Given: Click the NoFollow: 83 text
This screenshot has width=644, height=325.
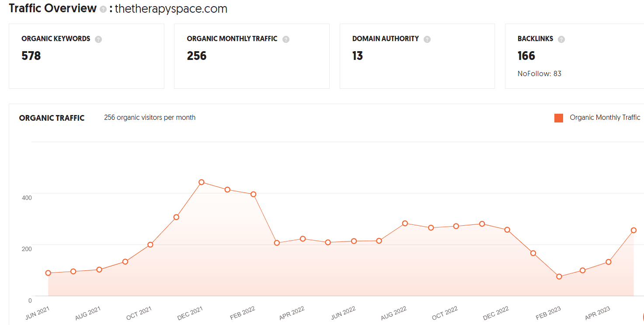Looking at the screenshot, I should click(x=540, y=73).
